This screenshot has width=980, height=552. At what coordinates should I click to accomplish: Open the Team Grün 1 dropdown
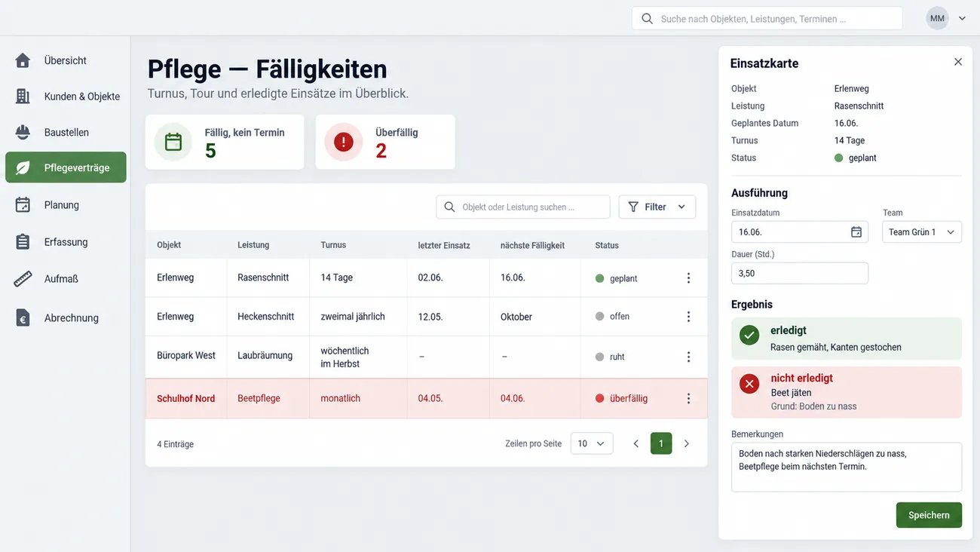[x=922, y=232]
